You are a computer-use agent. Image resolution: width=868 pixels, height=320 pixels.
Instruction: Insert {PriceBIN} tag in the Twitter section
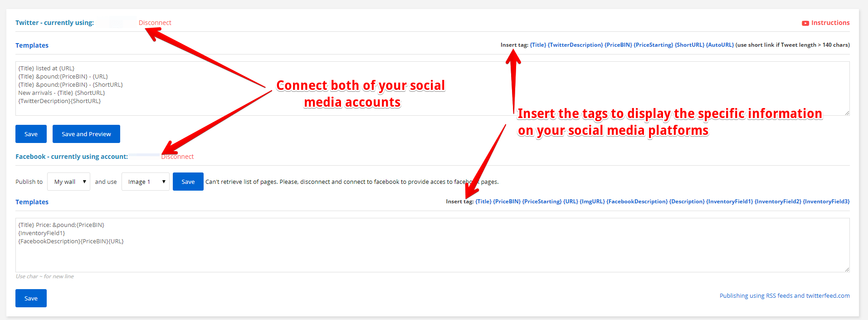coord(618,45)
